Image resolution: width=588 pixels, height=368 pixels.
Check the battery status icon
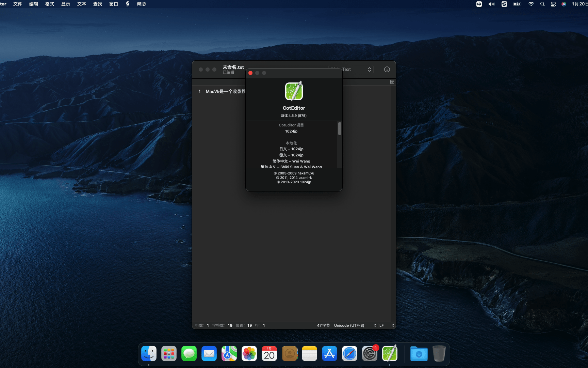pyautogui.click(x=518, y=4)
